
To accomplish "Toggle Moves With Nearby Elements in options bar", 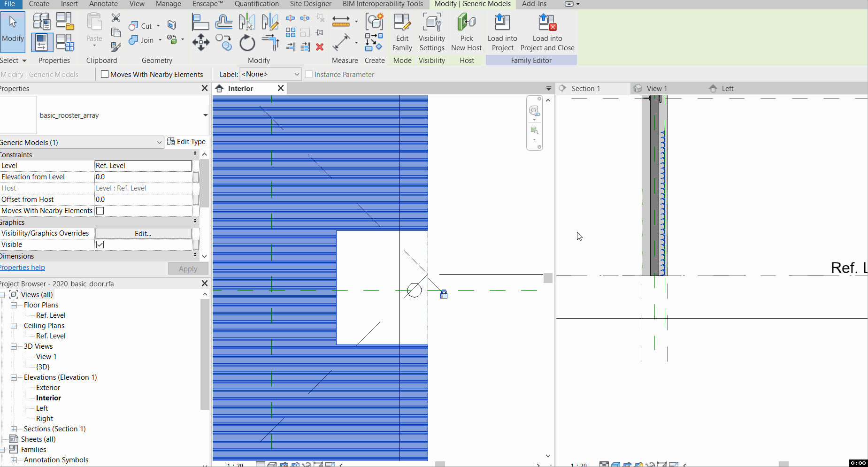I will tap(105, 74).
